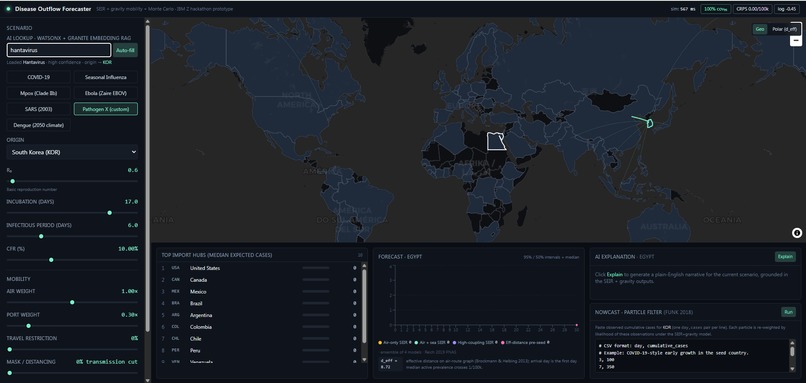Viewport: 806px width, 383px height.
Task: Click the d_eff = 0.72 value box
Action: pos(389,364)
